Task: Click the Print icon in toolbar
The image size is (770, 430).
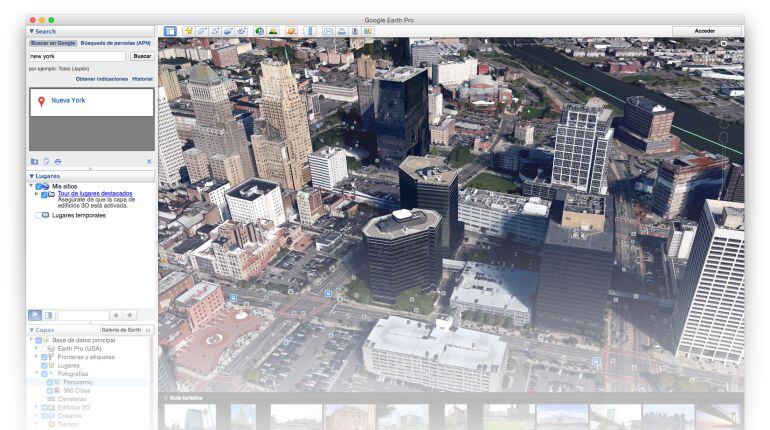Action: click(x=341, y=31)
